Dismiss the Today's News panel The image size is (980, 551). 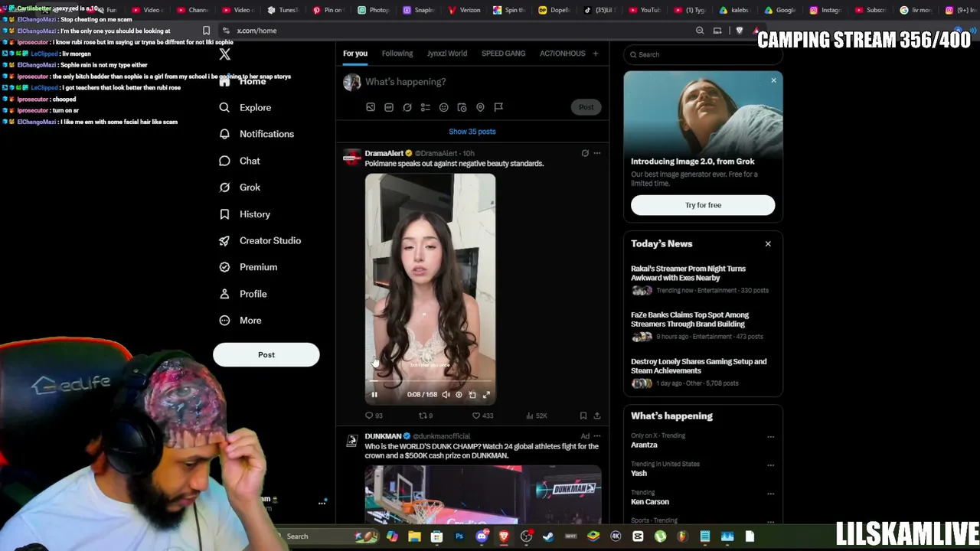[x=768, y=244]
